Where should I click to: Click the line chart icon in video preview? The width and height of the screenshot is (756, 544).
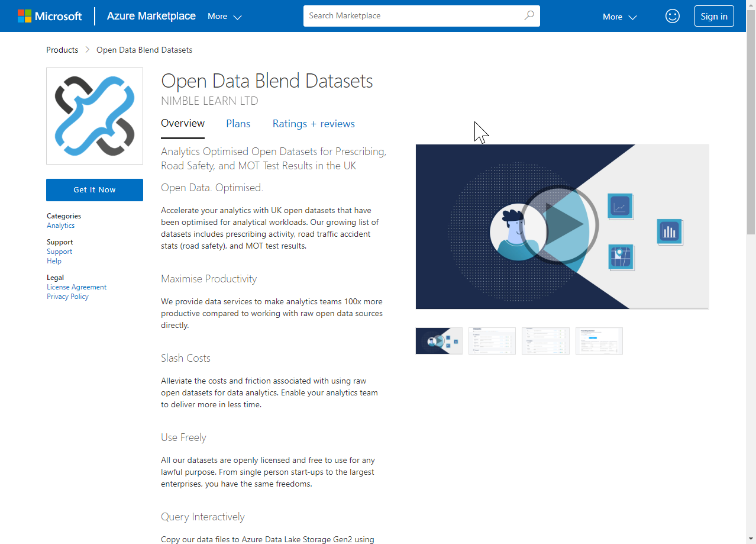(x=620, y=207)
